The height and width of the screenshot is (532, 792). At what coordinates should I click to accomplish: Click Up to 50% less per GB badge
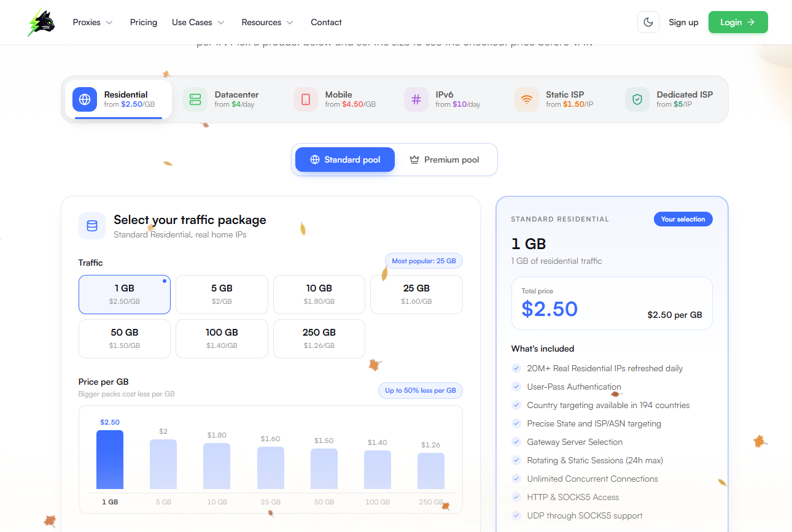[420, 390]
